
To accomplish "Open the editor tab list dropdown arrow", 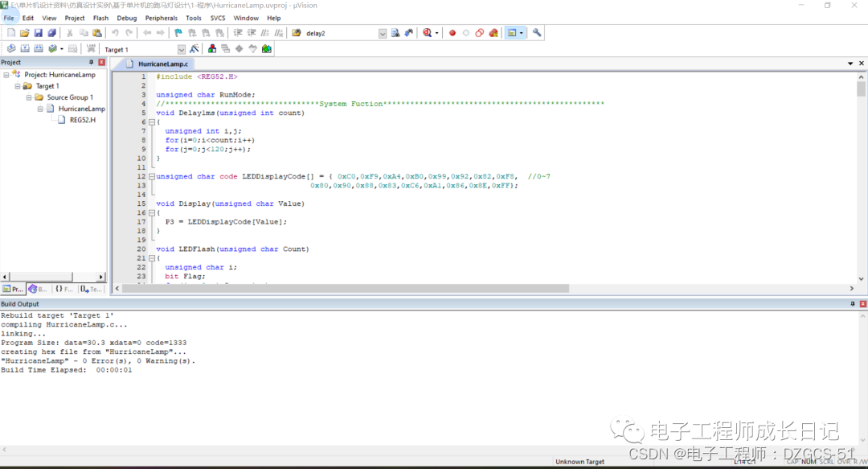I will [850, 64].
